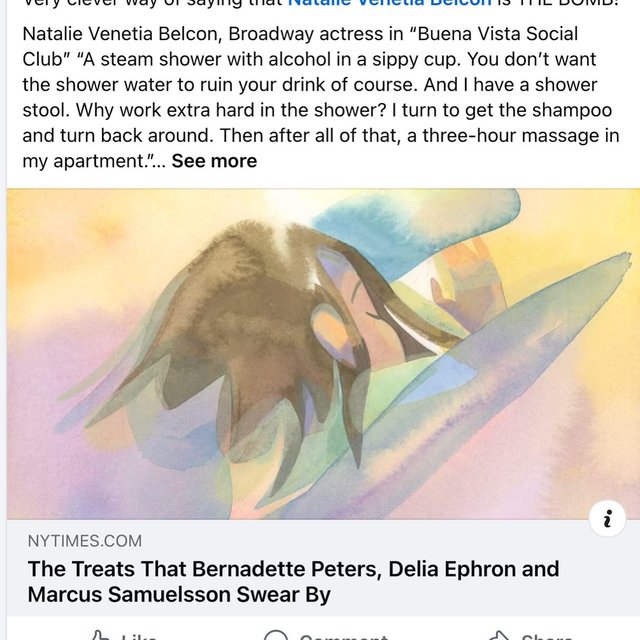This screenshot has width=640, height=640.
Task: Click the blue hat in the painting
Action: click(408, 229)
